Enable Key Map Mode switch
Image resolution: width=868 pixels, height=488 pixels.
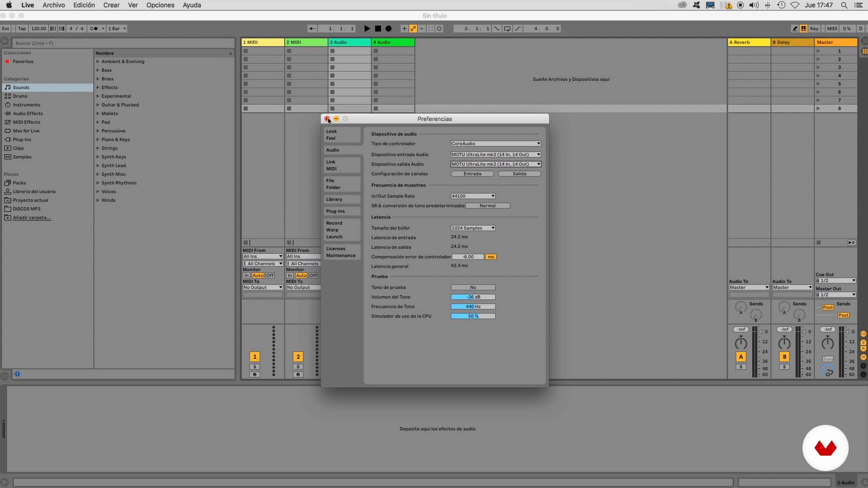[814, 28]
